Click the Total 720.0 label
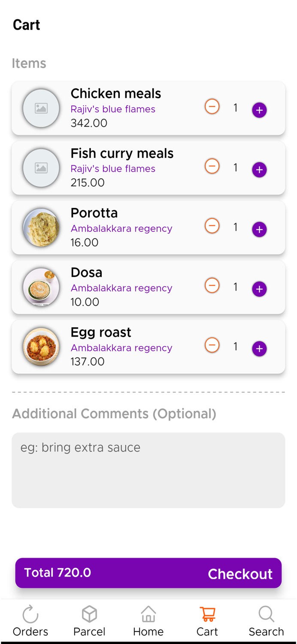This screenshot has width=297, height=644. pos(58,572)
